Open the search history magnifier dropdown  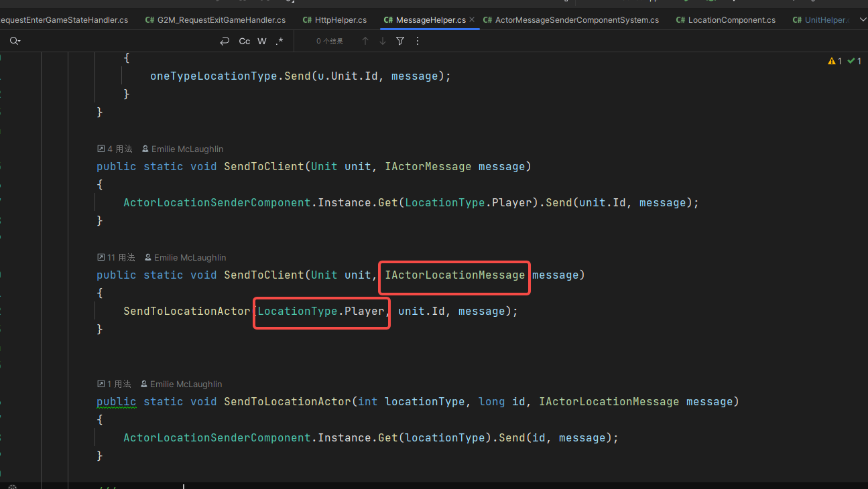(x=15, y=42)
